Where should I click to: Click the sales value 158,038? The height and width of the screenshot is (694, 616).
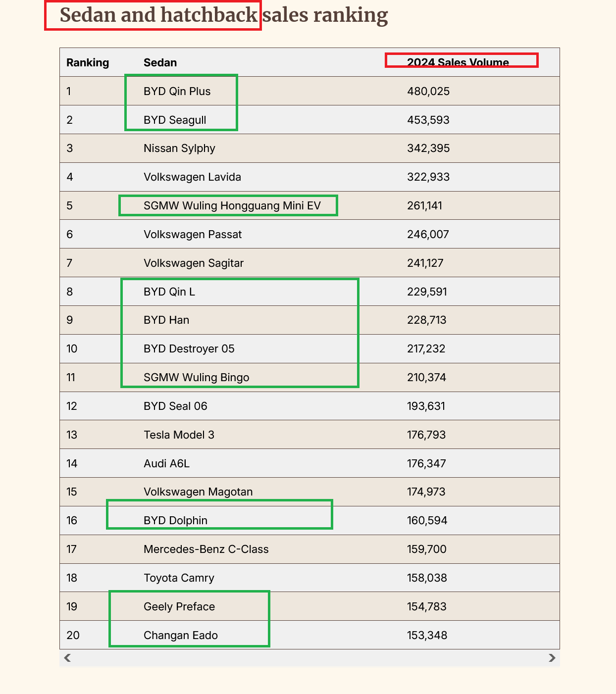click(427, 578)
